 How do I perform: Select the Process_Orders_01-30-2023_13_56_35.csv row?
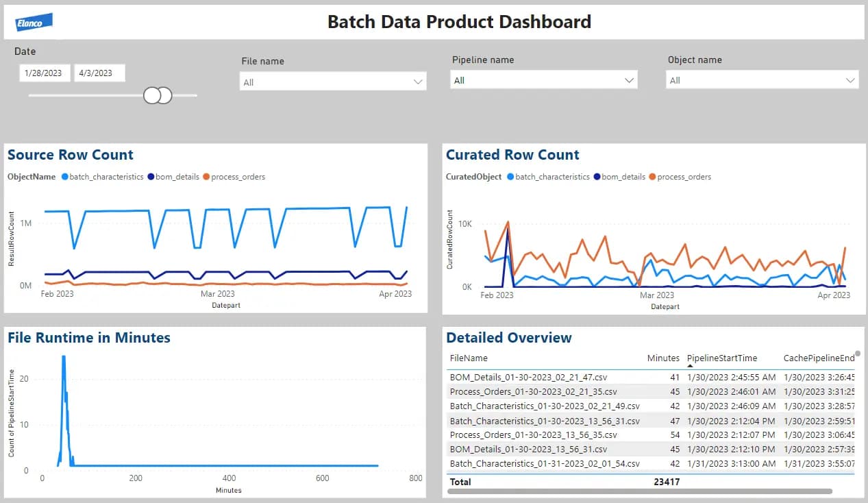coord(533,434)
